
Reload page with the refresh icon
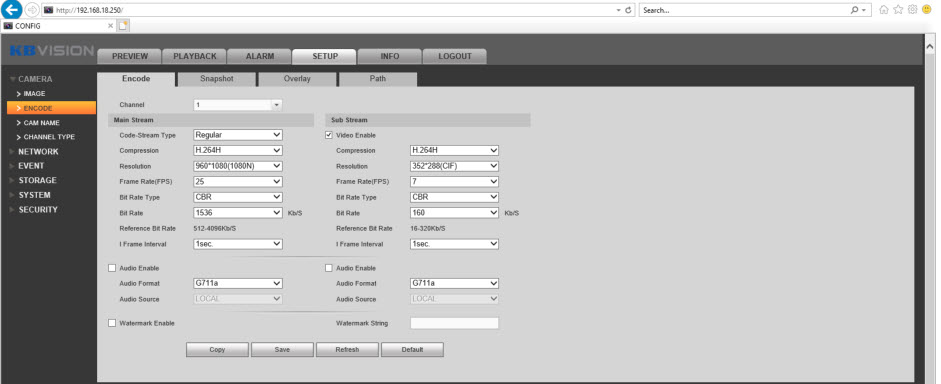pyautogui.click(x=628, y=10)
